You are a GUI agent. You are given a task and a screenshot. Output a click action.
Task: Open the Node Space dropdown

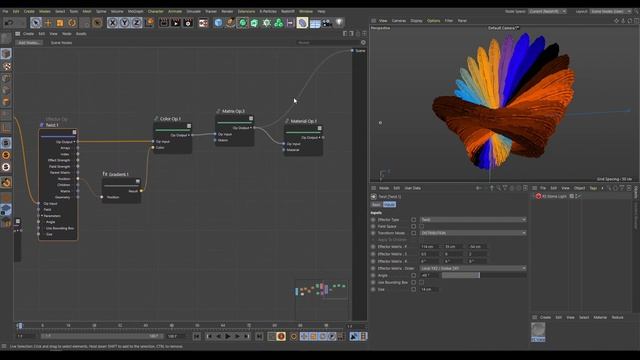(547, 11)
